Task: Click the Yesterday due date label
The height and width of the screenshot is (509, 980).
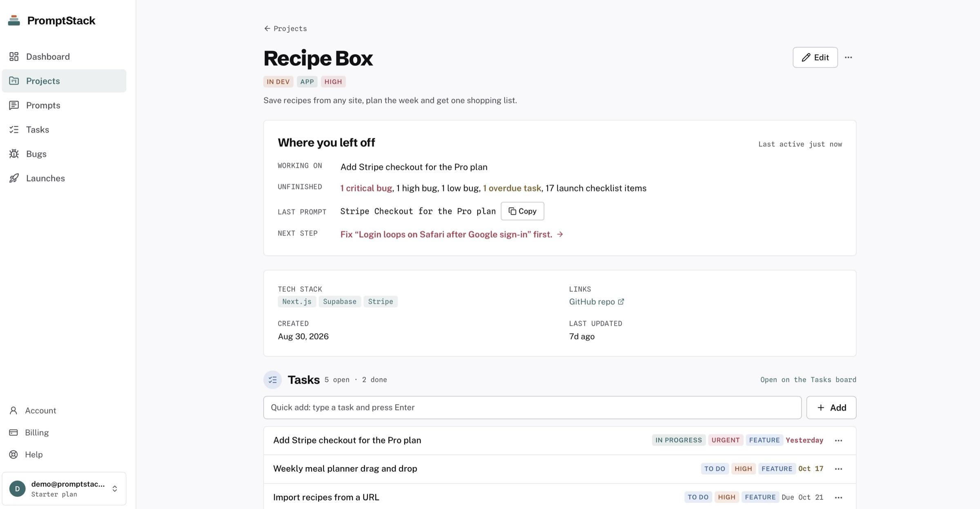Action: (x=804, y=440)
